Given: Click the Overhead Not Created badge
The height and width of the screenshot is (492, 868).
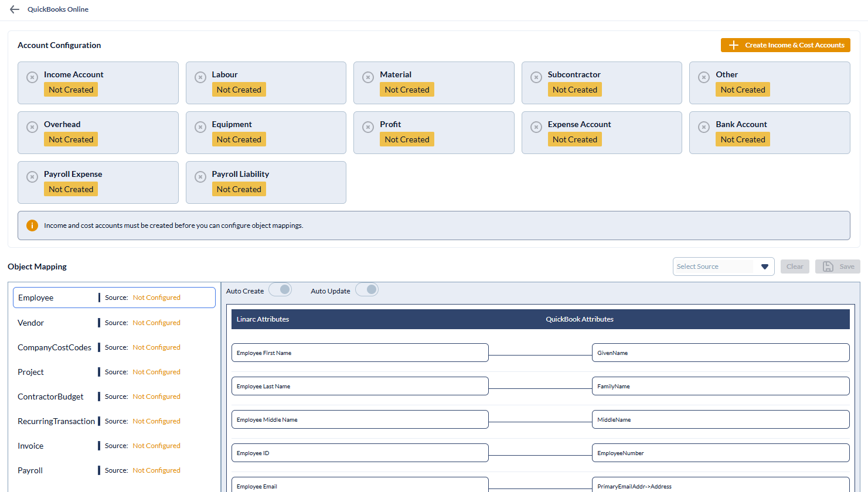Looking at the screenshot, I should tap(71, 139).
